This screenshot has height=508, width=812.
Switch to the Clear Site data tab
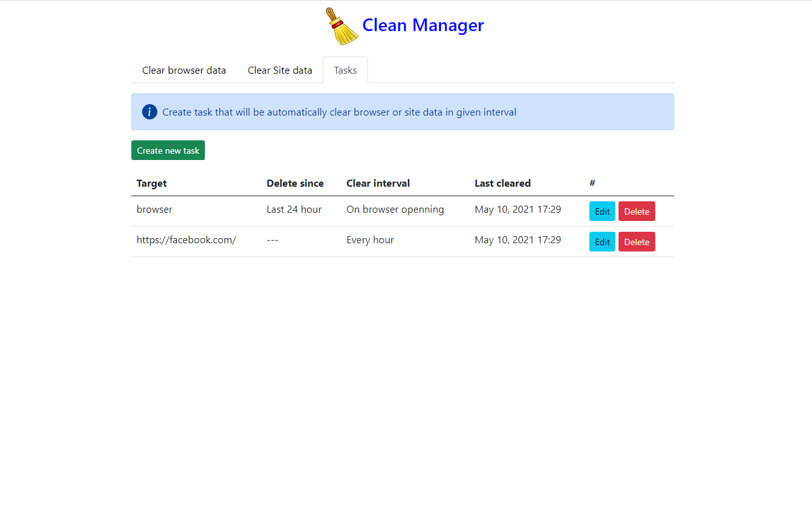click(x=280, y=70)
